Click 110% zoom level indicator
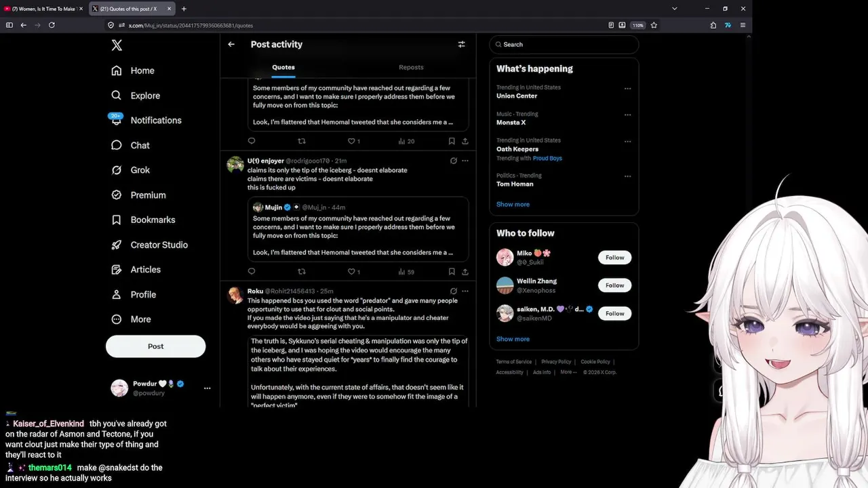 click(638, 25)
